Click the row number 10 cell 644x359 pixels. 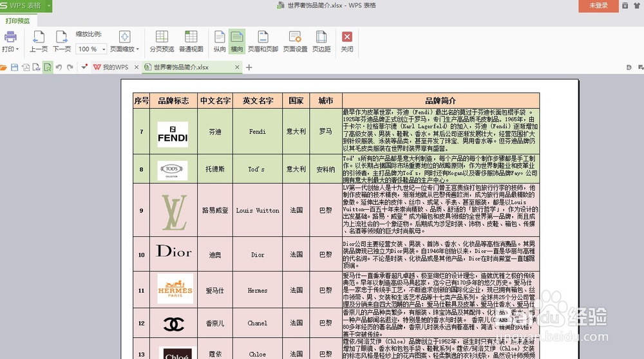tap(141, 255)
